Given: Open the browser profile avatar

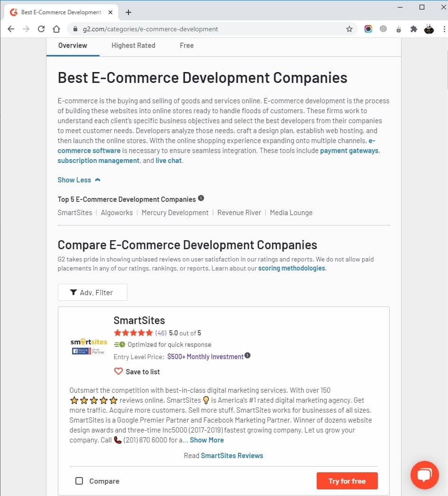Looking at the screenshot, I should pos(429,29).
